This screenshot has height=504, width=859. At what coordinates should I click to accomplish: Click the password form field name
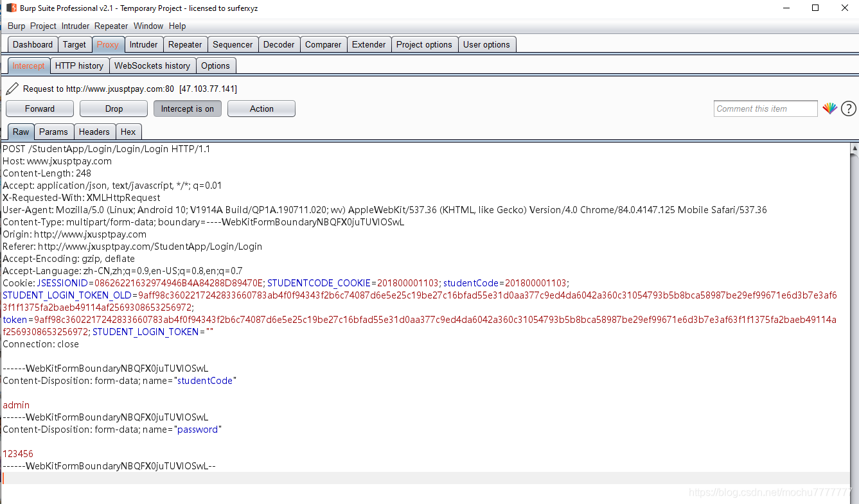click(197, 430)
